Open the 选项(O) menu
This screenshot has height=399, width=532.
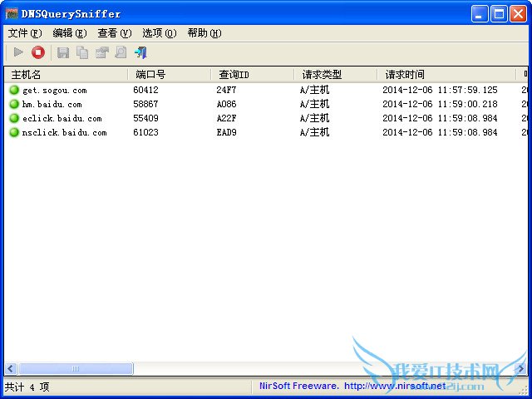(x=159, y=33)
